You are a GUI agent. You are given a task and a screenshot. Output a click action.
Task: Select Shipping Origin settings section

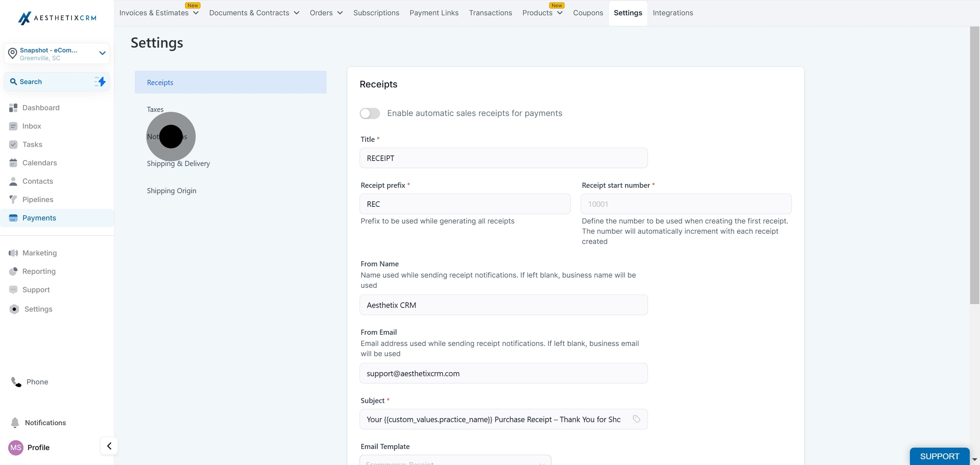click(x=171, y=191)
